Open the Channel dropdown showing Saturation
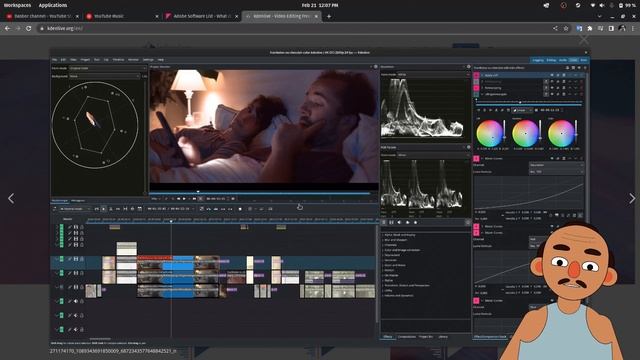The width and height of the screenshot is (640, 360). pos(556,165)
